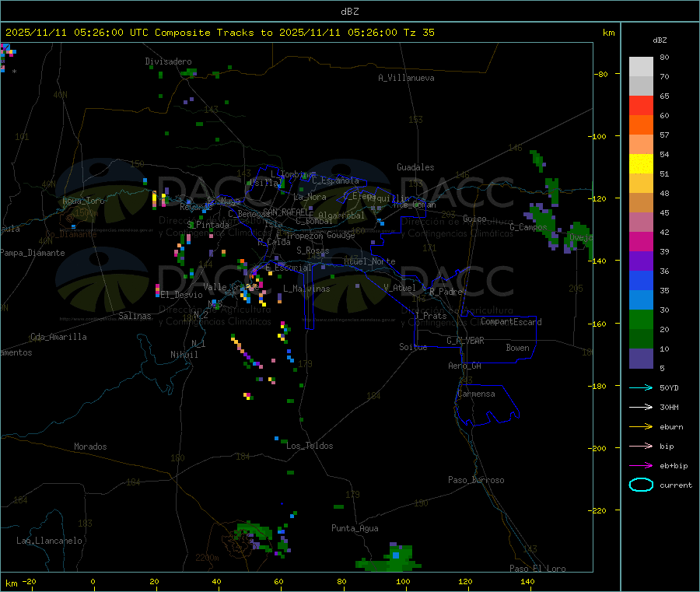Click the pink bip arrow icon

pos(641,446)
